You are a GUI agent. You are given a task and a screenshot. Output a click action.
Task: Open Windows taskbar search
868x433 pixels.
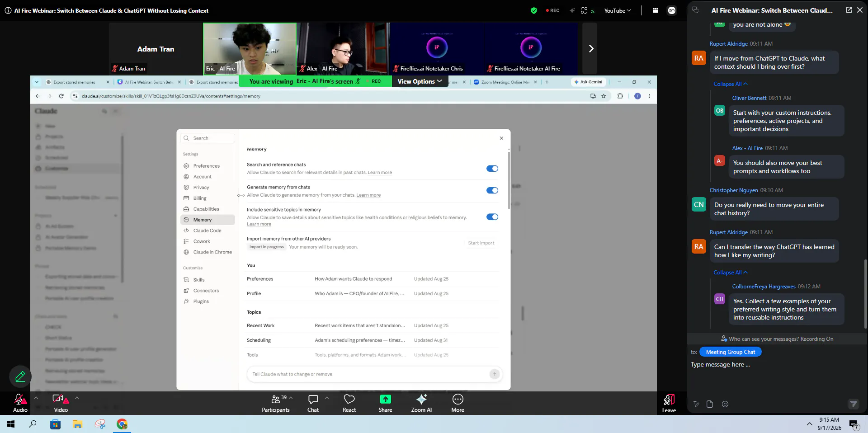point(33,424)
